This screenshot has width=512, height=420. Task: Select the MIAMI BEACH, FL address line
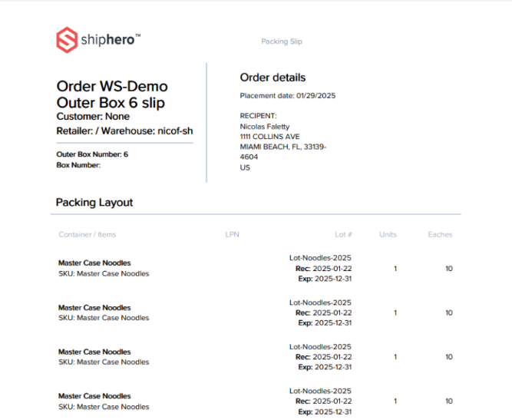[x=282, y=147]
